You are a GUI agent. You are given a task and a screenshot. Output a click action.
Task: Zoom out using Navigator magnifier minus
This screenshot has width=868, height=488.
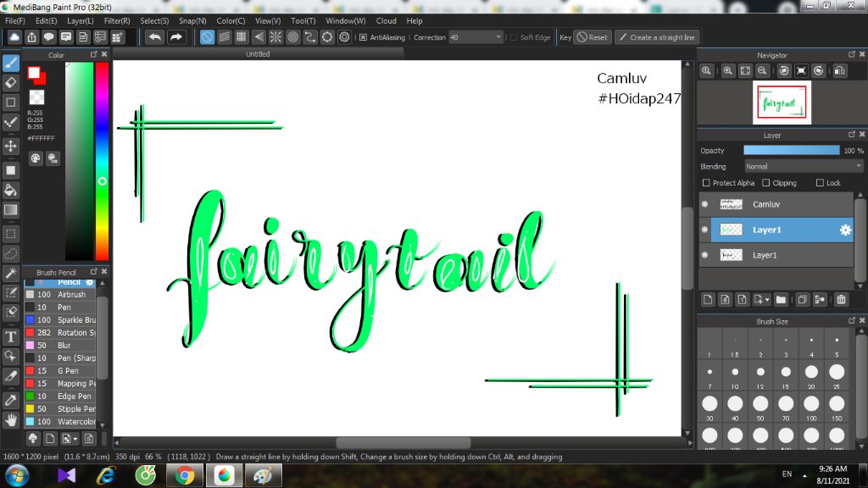point(762,71)
